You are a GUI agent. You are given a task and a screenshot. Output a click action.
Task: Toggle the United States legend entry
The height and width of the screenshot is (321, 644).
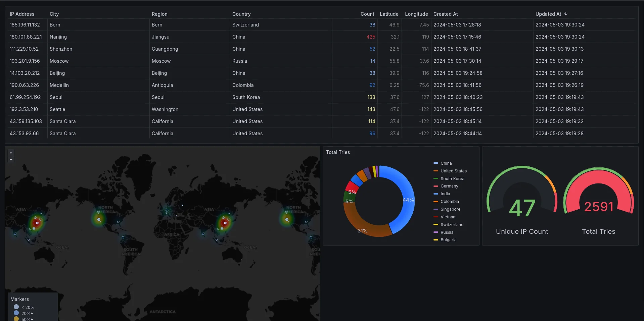(453, 171)
